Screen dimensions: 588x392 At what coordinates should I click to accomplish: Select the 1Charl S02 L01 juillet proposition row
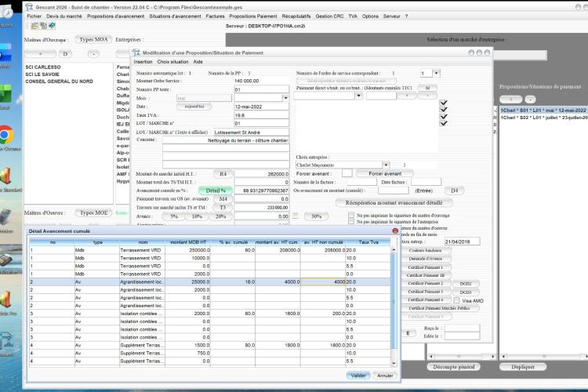click(x=544, y=118)
